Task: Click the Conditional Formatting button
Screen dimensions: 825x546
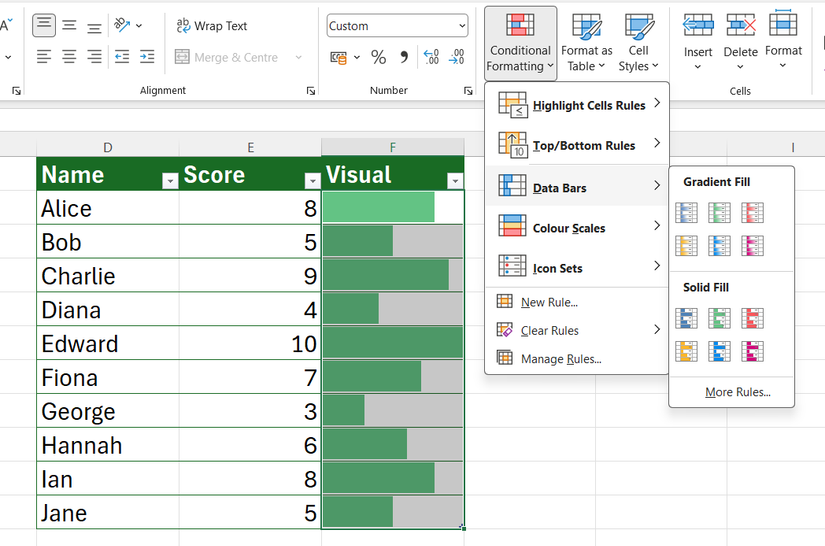Action: pyautogui.click(x=520, y=43)
